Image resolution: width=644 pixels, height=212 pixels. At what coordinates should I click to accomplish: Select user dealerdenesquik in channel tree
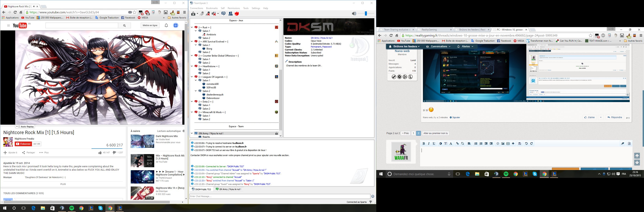point(215,95)
